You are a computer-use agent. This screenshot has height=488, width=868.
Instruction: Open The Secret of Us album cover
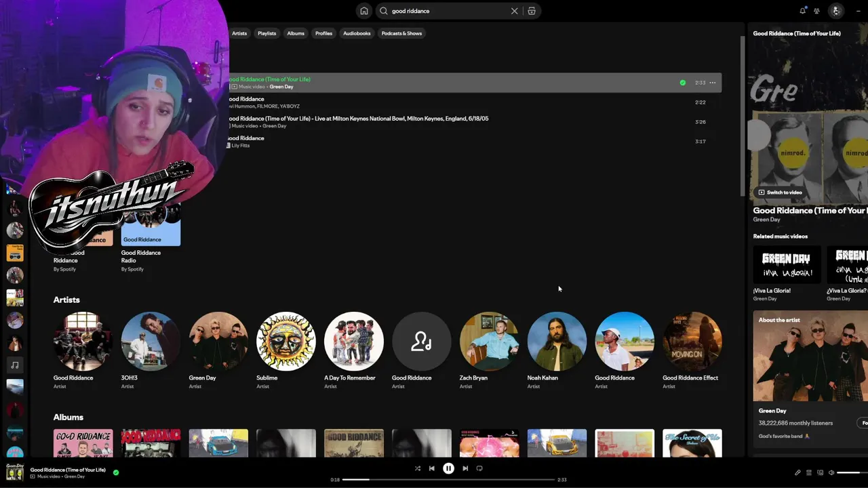[x=692, y=443]
